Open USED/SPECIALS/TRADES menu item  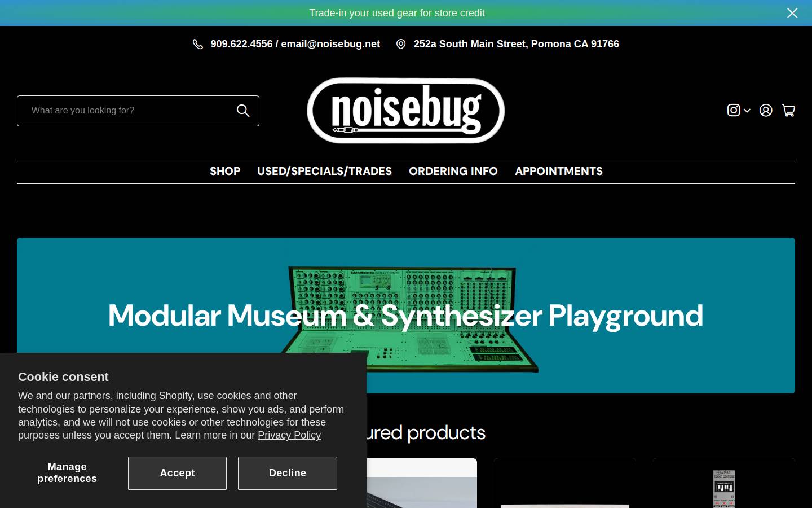click(x=324, y=171)
